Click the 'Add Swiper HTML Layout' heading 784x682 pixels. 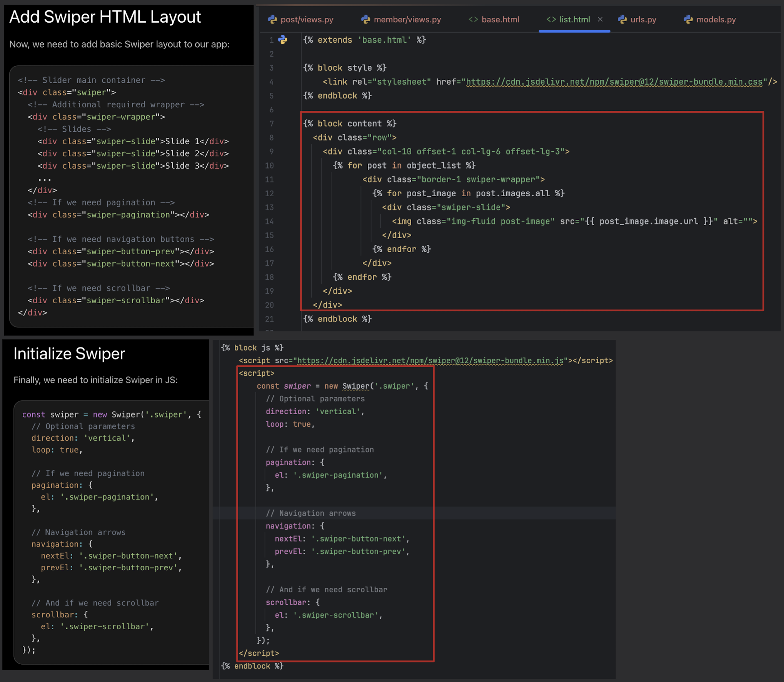105,17
